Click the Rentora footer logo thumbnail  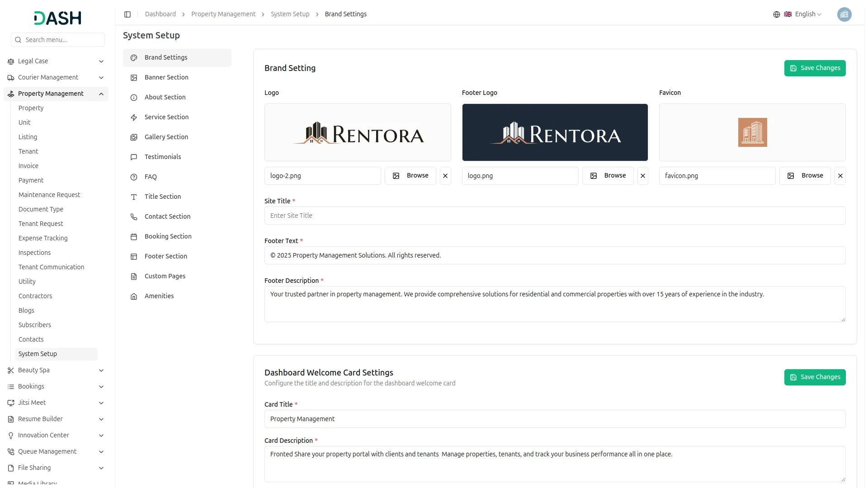click(x=555, y=132)
